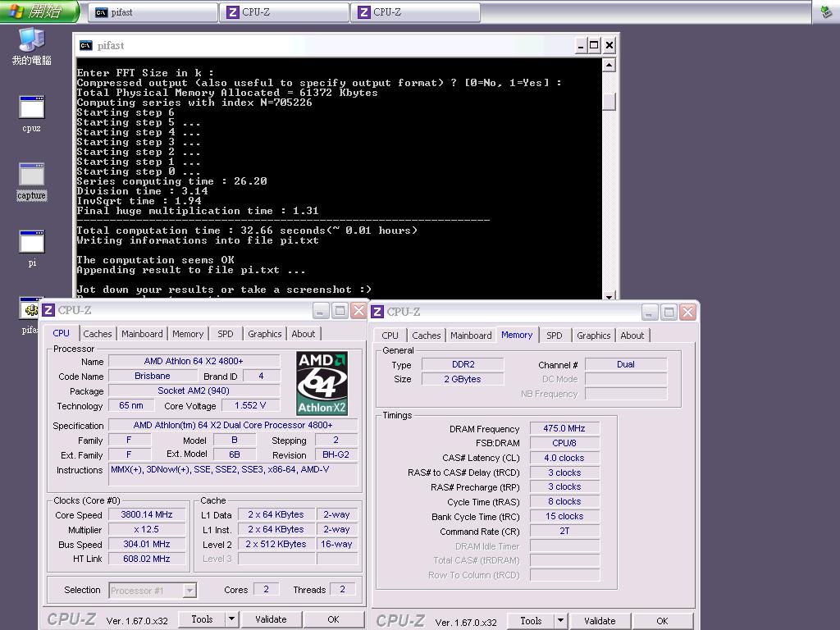Open the Processor #1 selection dropdown
The width and height of the screenshot is (840, 630).
click(x=152, y=591)
